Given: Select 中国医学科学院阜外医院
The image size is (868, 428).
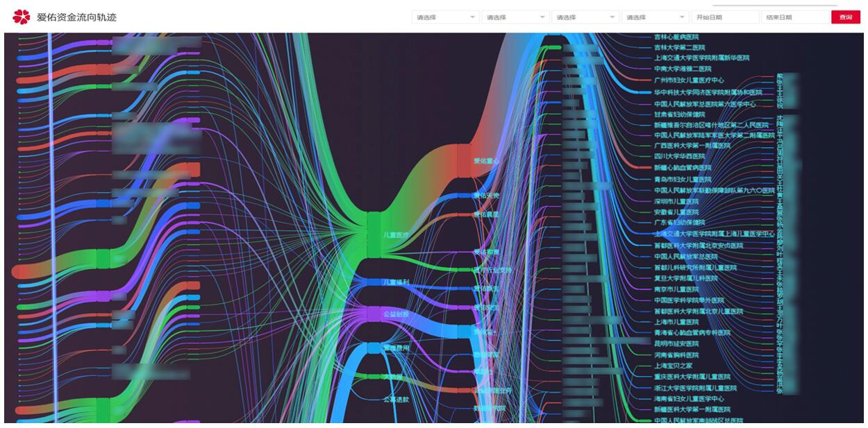Looking at the screenshot, I should [x=689, y=300].
